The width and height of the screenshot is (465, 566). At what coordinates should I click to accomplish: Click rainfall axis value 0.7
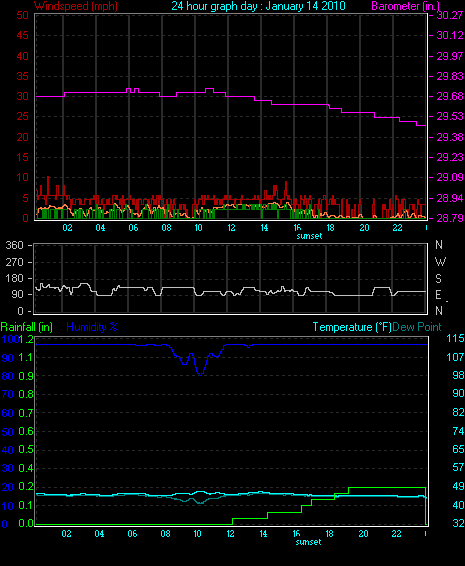[x=26, y=413]
